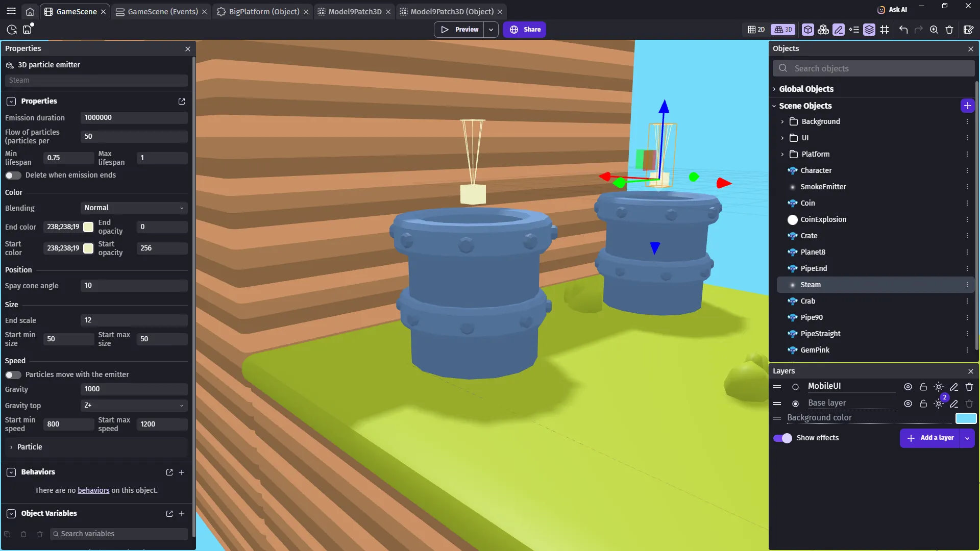Open the properties panel pencil icon
980x551 pixels.
pyautogui.click(x=839, y=30)
